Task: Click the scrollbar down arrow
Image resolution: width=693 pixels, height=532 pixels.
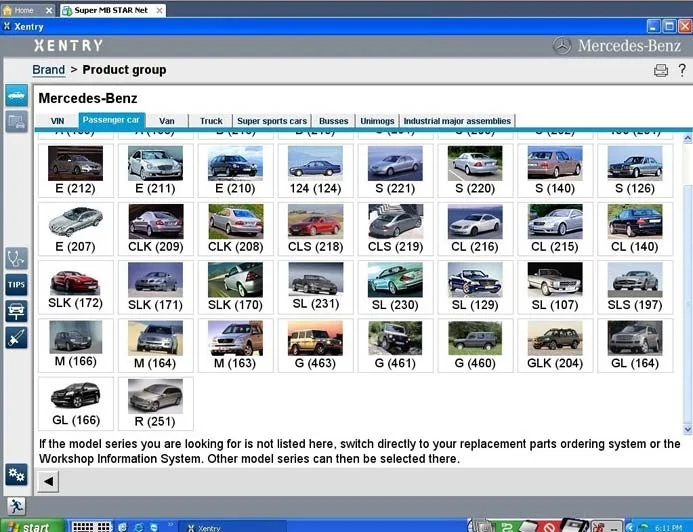Action: point(687,429)
